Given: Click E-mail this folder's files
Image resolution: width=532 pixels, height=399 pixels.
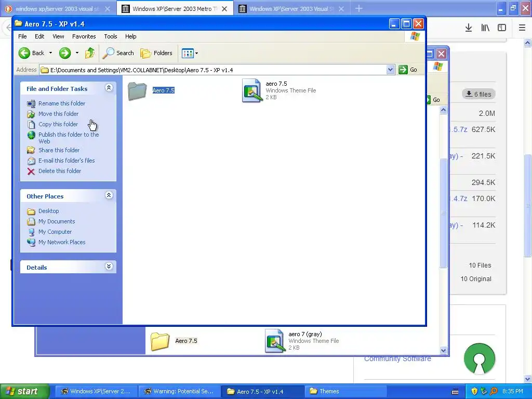Looking at the screenshot, I should pos(66,161).
